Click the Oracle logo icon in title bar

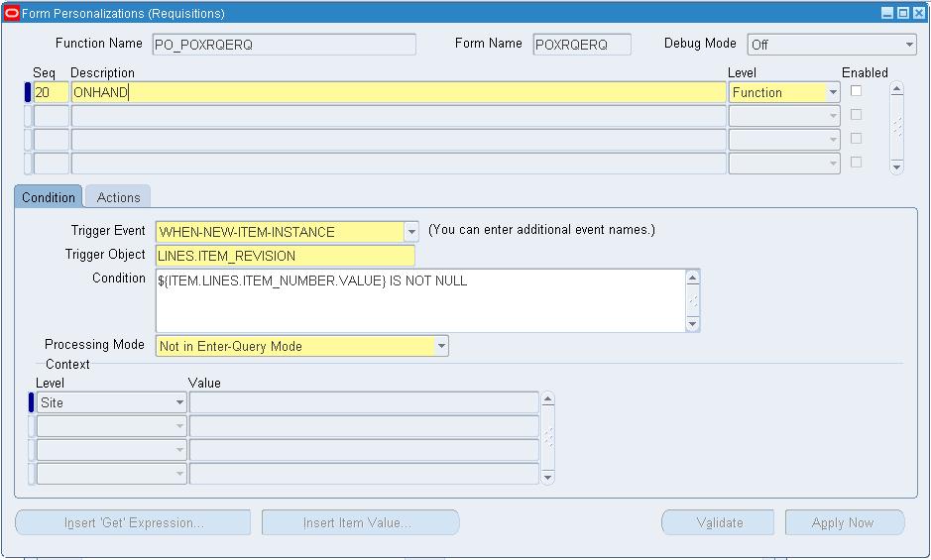click(x=11, y=13)
